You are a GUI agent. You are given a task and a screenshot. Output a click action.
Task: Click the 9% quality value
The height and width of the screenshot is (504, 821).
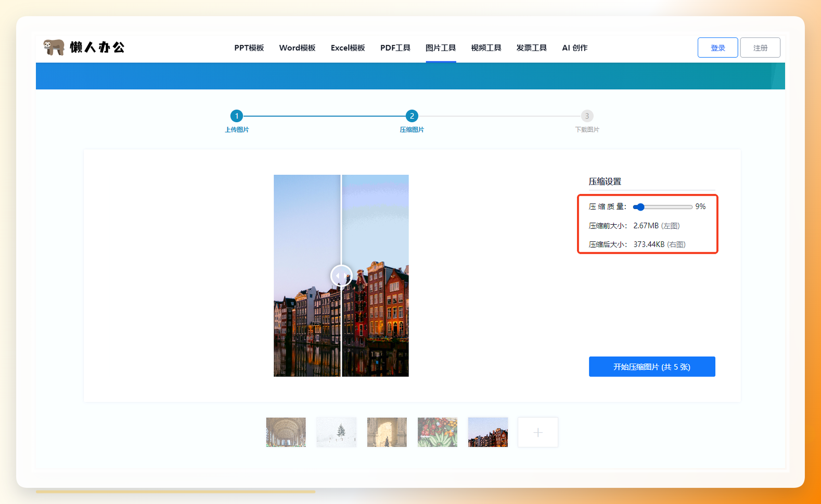[x=700, y=206]
